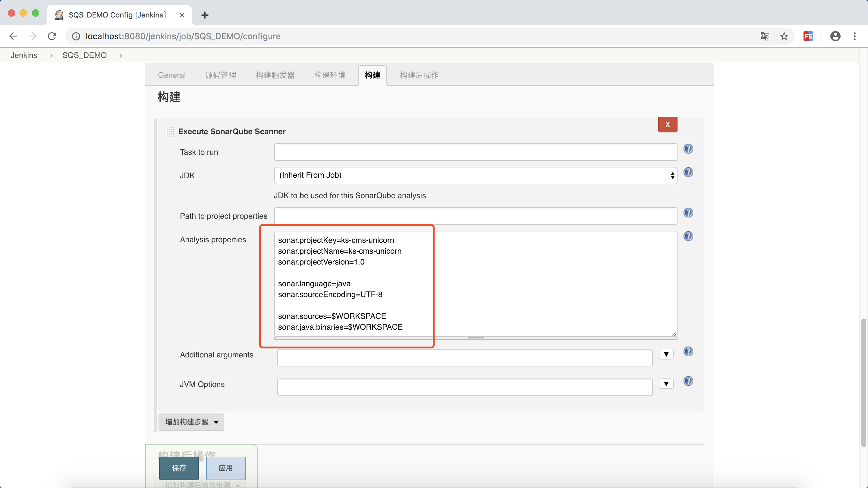Open help for JVM Options
868x488 pixels.
click(x=688, y=381)
